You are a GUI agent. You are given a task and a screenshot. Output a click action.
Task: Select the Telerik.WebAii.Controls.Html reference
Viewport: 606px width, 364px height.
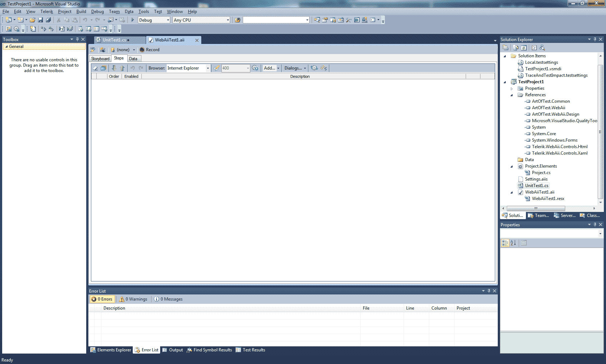point(559,147)
